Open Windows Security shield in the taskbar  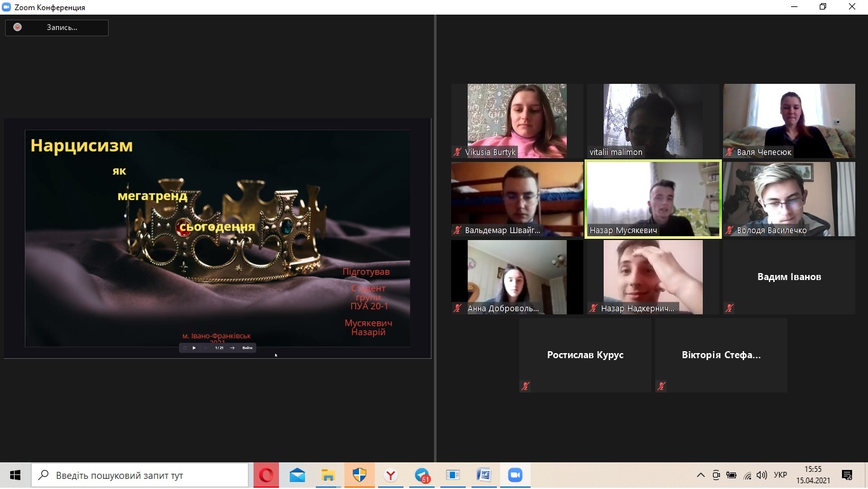point(360,475)
